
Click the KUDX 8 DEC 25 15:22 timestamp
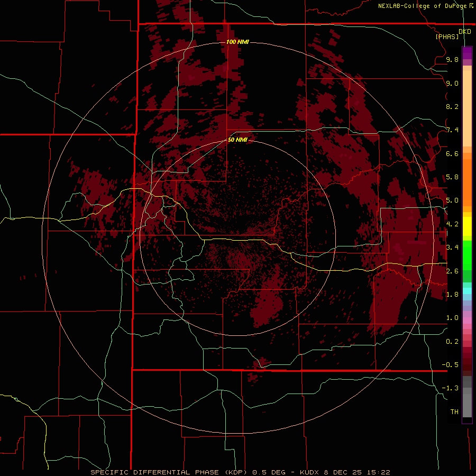pyautogui.click(x=345, y=472)
